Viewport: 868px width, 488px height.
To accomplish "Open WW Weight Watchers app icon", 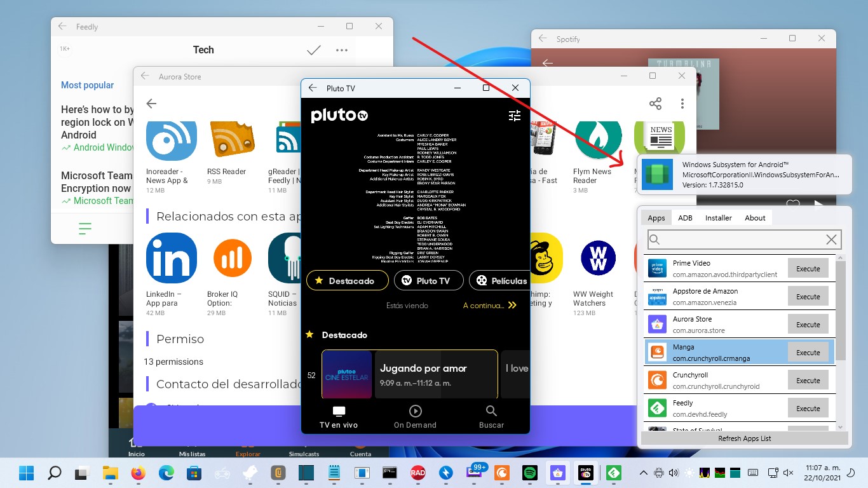I will 599,258.
